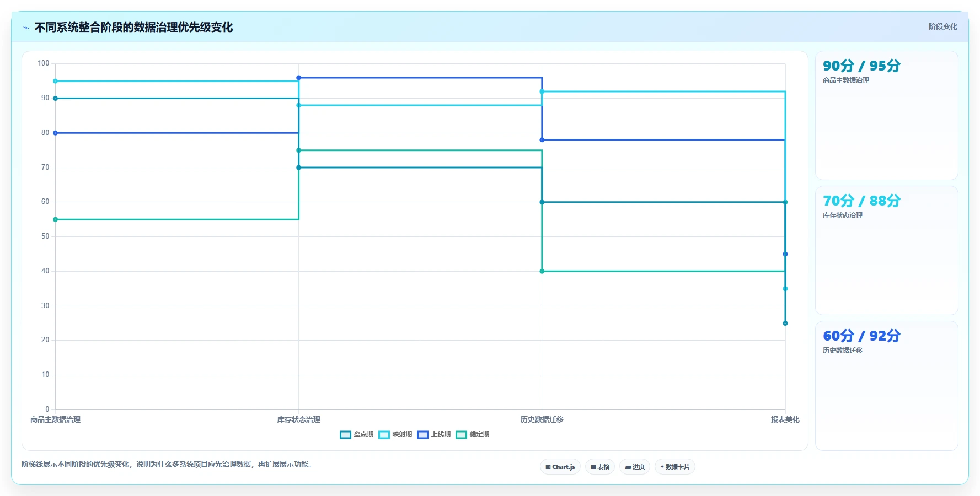Click the x-axis label 历史数据迁移
Screen dimensions: 980x496
pyautogui.click(x=542, y=420)
